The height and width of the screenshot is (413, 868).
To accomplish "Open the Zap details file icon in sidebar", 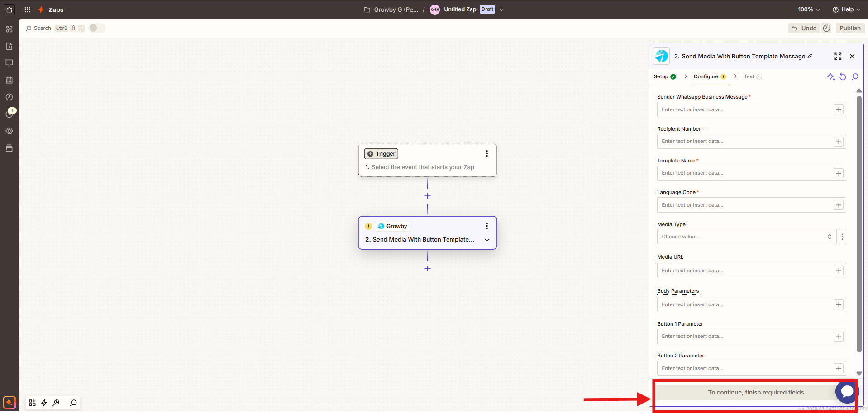I will [9, 46].
